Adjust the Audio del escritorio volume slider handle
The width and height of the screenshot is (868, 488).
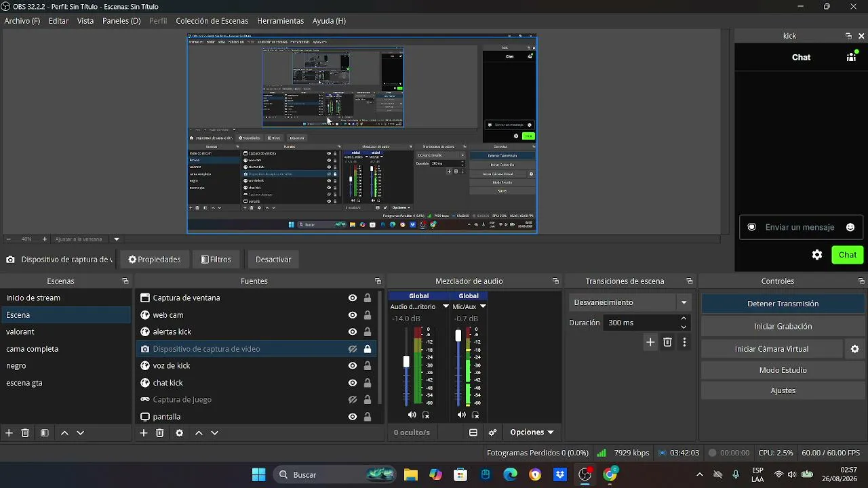click(406, 362)
